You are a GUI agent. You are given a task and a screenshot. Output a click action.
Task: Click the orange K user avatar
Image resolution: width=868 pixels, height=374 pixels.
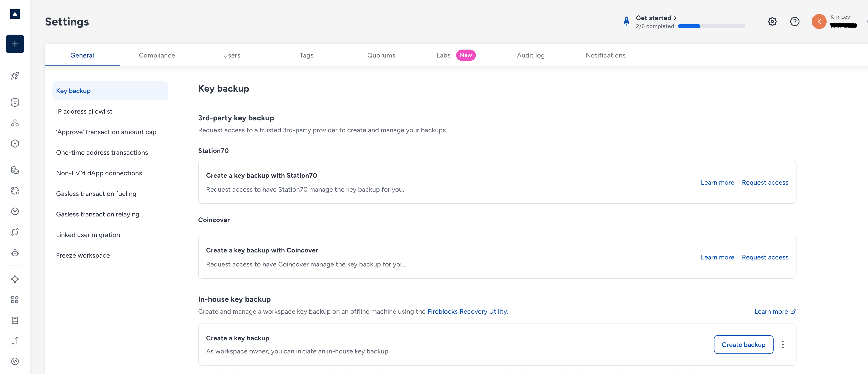[x=819, y=22]
